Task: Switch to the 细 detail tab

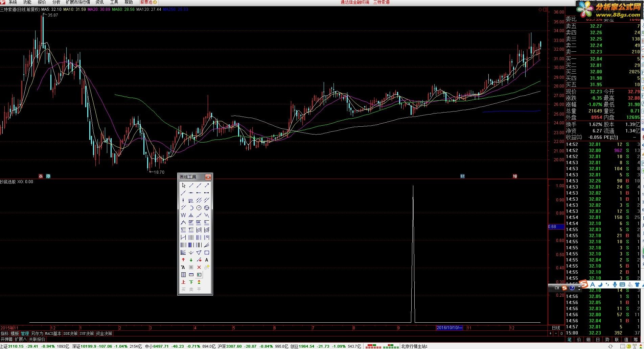Action: tap(588, 340)
